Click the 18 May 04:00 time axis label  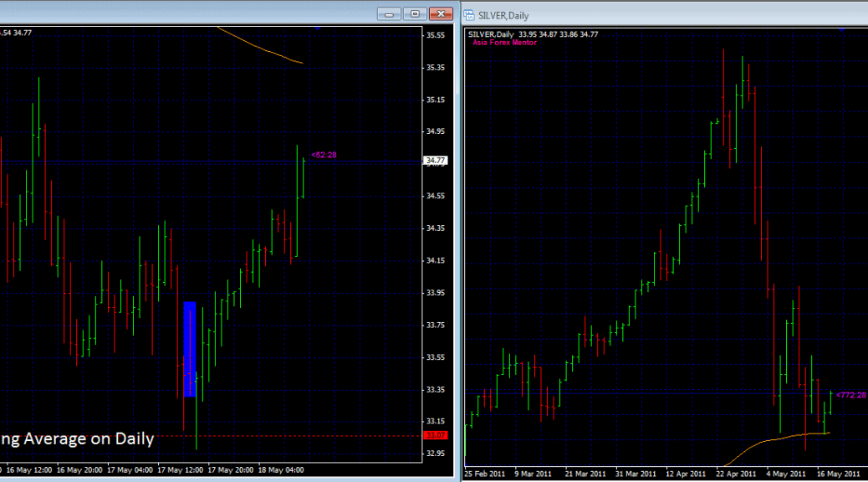point(281,469)
